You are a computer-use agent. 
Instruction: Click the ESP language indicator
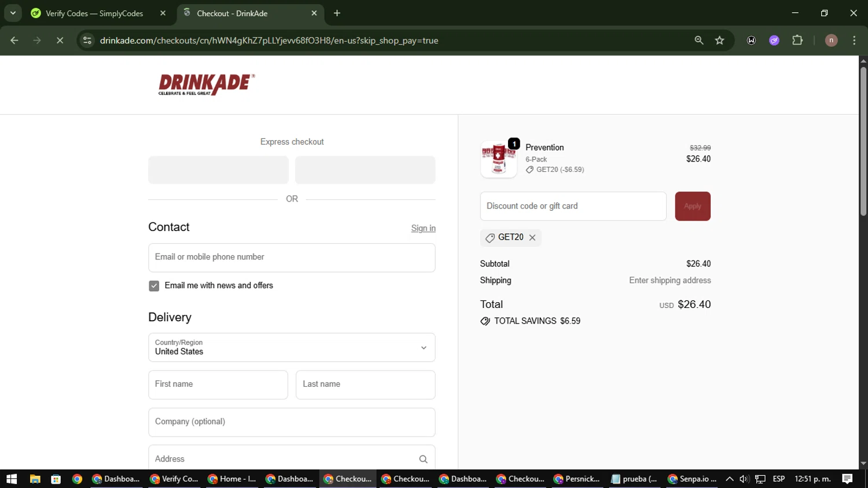[x=779, y=479]
